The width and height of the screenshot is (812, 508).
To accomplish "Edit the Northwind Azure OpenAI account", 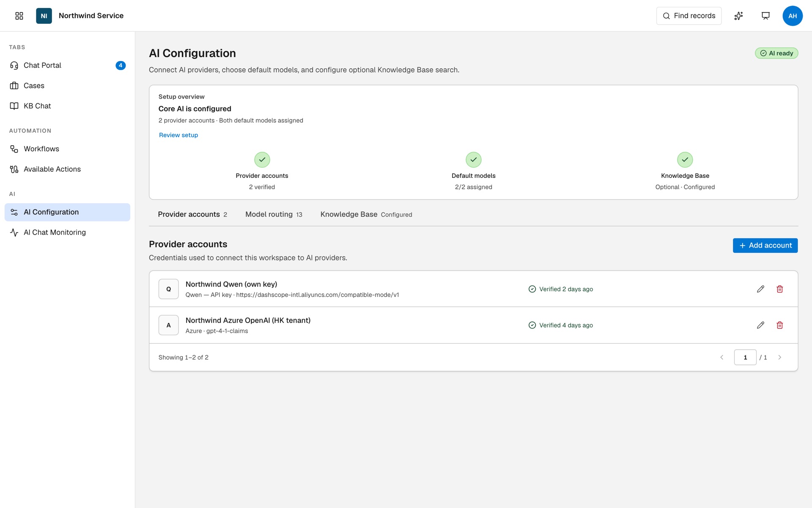I will [x=760, y=325].
